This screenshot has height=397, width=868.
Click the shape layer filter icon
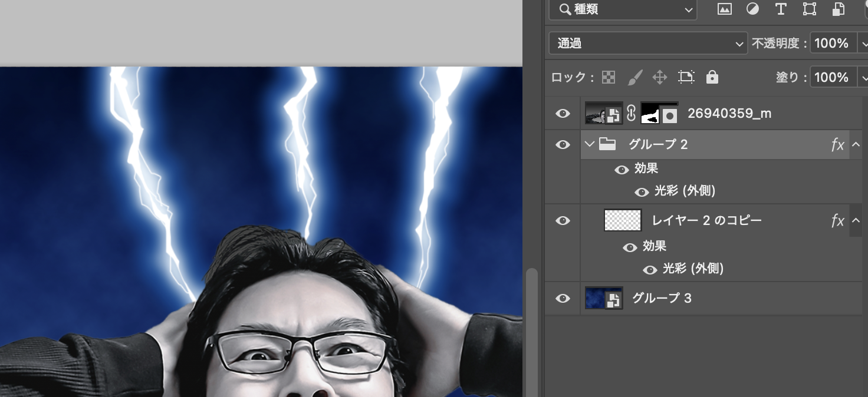click(x=810, y=9)
